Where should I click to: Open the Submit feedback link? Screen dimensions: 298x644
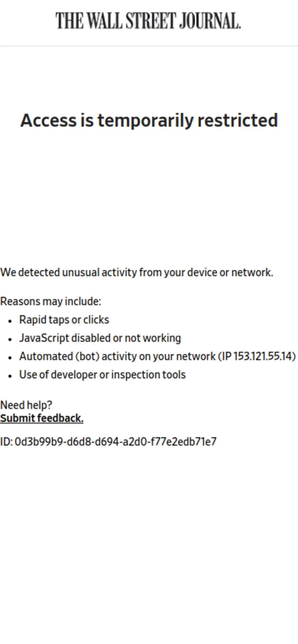42,418
